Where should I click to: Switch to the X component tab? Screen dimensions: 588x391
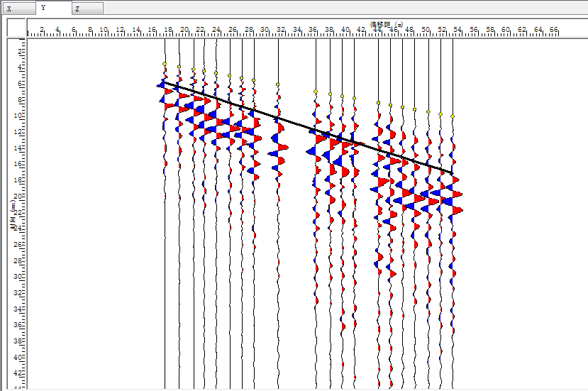point(18,9)
